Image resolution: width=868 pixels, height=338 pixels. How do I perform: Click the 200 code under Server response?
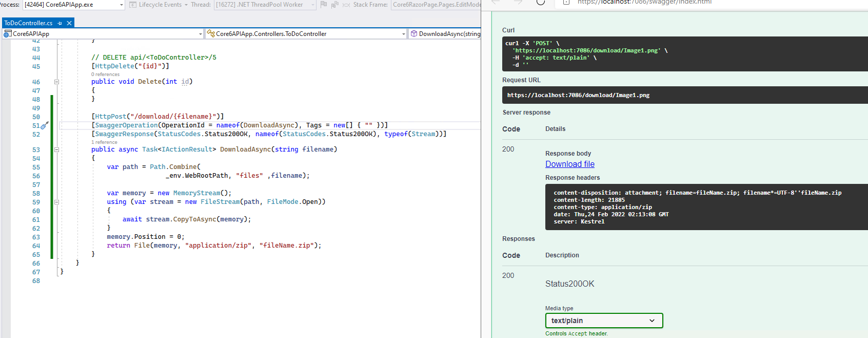[508, 149]
